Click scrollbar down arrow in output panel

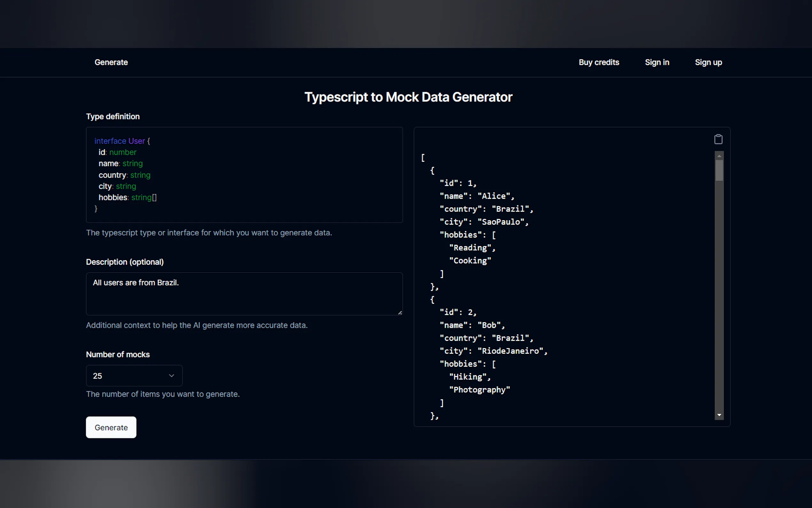pyautogui.click(x=719, y=415)
